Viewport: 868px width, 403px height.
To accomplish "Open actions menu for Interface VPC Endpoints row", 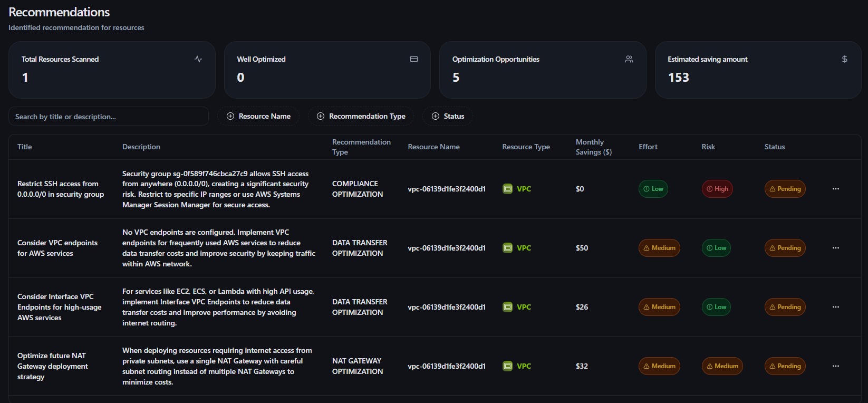I will (836, 307).
